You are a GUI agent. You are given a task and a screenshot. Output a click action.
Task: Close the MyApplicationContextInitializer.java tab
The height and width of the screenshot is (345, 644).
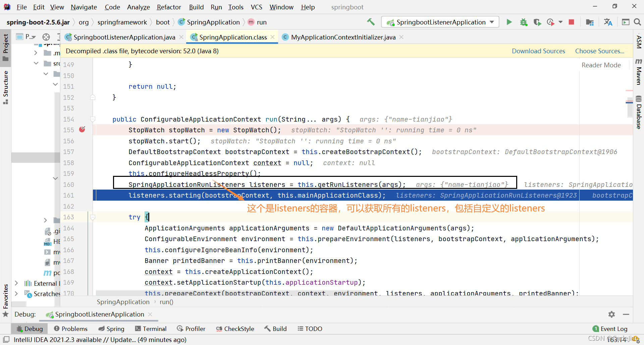click(401, 37)
